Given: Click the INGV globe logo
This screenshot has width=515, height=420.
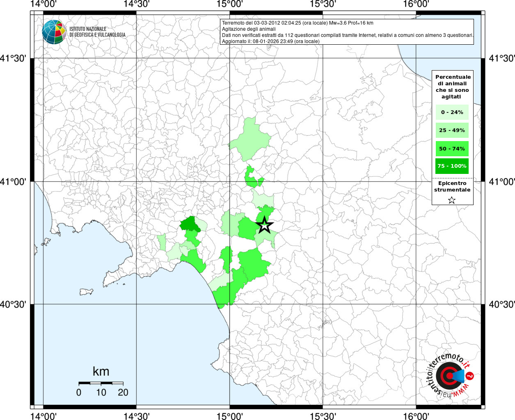Looking at the screenshot, I should coord(54,32).
